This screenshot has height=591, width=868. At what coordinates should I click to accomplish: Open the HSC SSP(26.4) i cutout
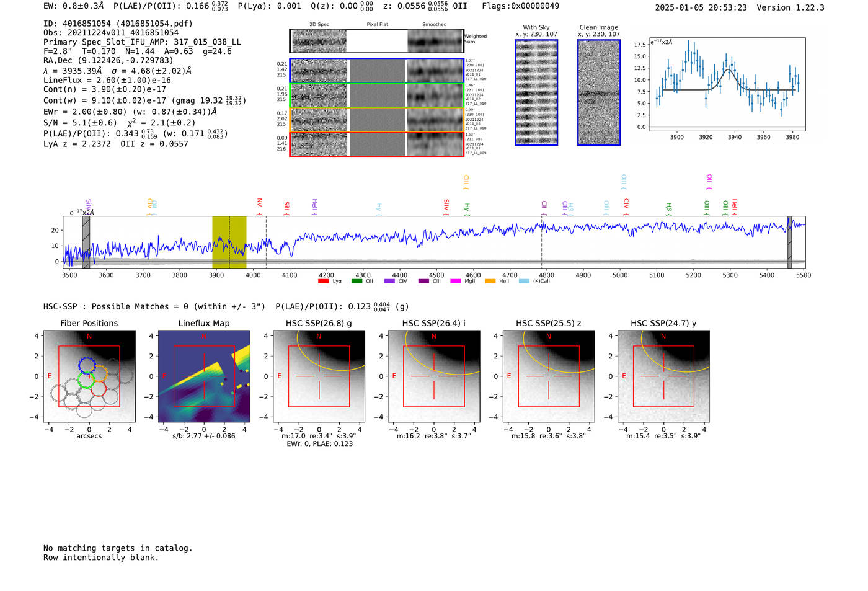click(434, 376)
